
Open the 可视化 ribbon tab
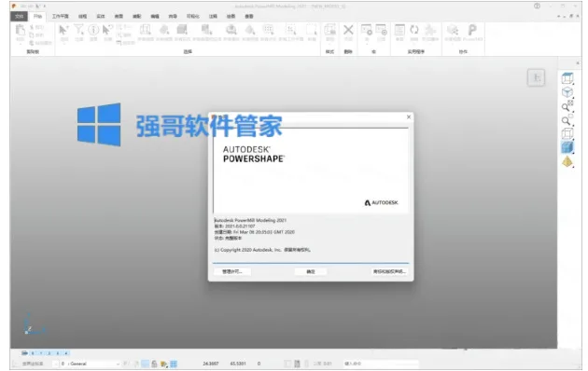(x=193, y=16)
